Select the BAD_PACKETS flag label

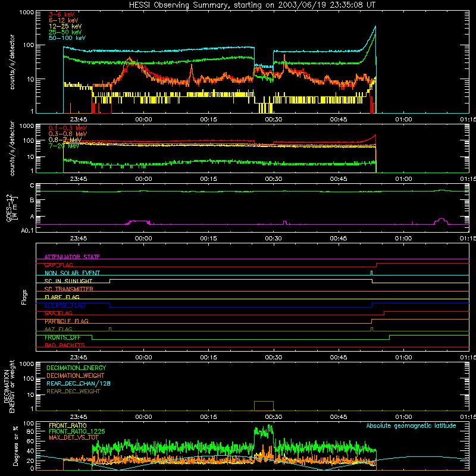tap(65, 345)
